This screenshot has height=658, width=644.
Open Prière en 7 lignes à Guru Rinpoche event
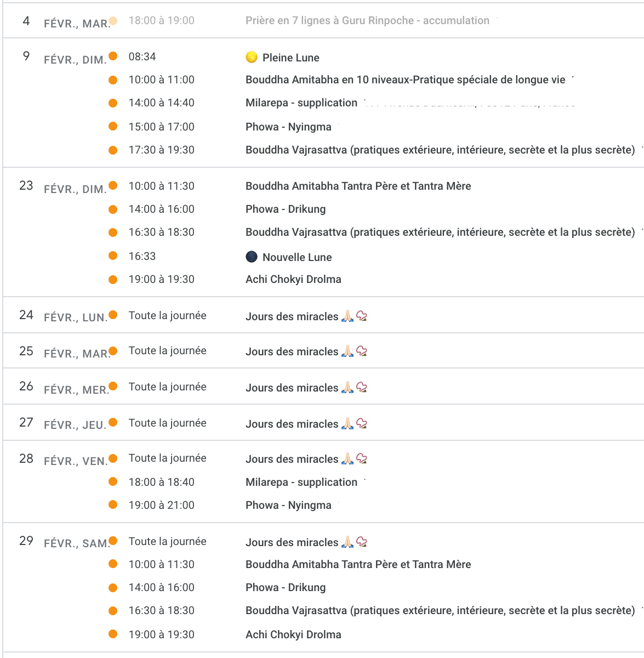coord(367,21)
